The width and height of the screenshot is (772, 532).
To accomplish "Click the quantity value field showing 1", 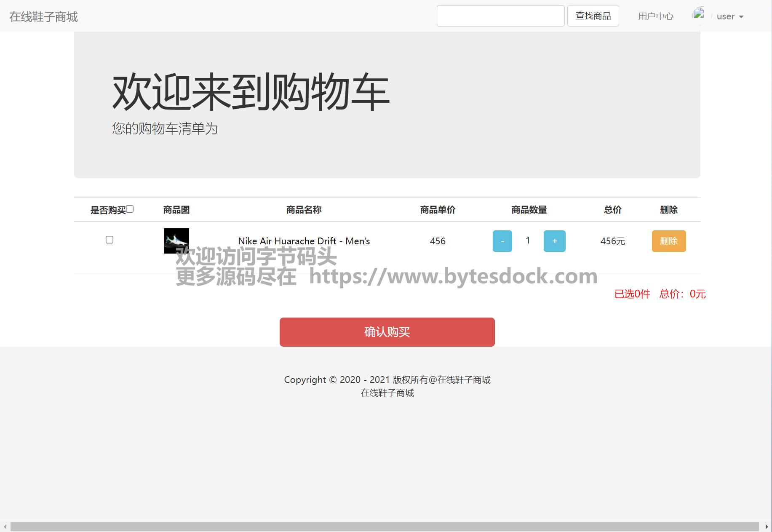I will [x=528, y=241].
